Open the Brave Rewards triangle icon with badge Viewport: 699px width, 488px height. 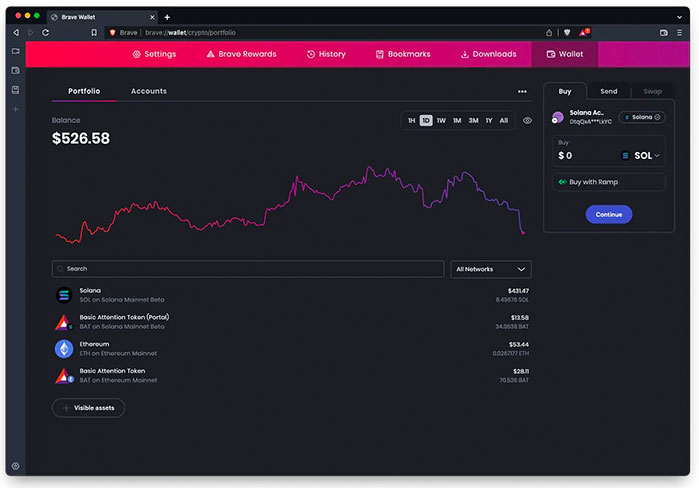pyautogui.click(x=584, y=32)
